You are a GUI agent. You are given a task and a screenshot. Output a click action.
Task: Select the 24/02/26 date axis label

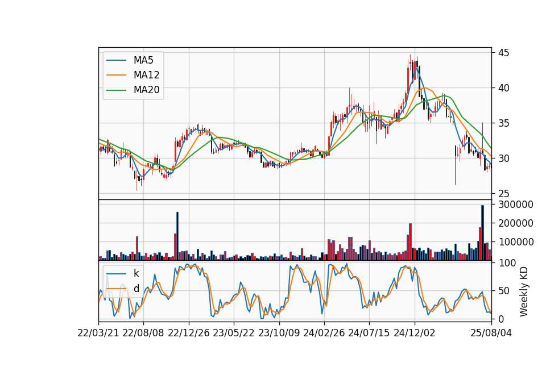[x=324, y=333]
